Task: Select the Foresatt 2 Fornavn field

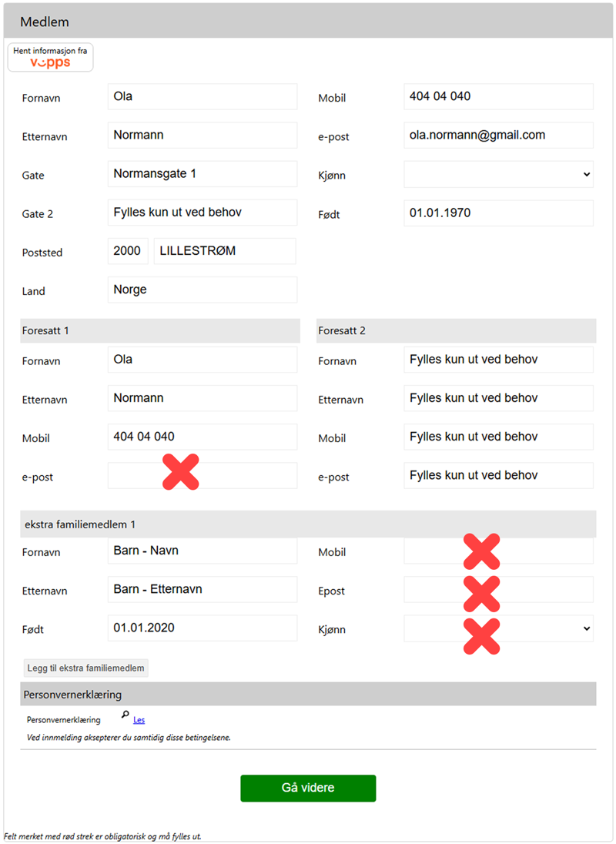Action: coord(498,360)
